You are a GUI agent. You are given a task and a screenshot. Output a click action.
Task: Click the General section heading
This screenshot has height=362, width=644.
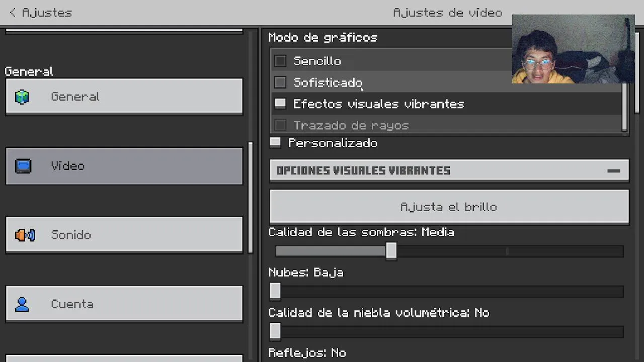(x=29, y=71)
